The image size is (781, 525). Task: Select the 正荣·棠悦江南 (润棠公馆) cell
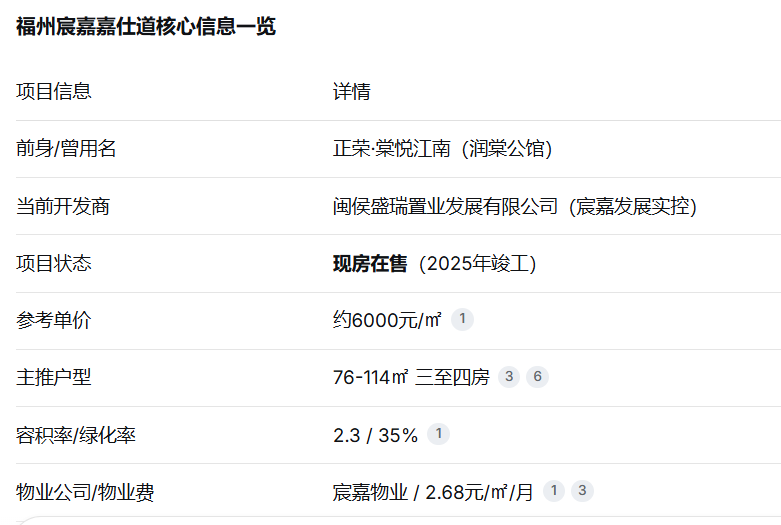click(x=442, y=148)
